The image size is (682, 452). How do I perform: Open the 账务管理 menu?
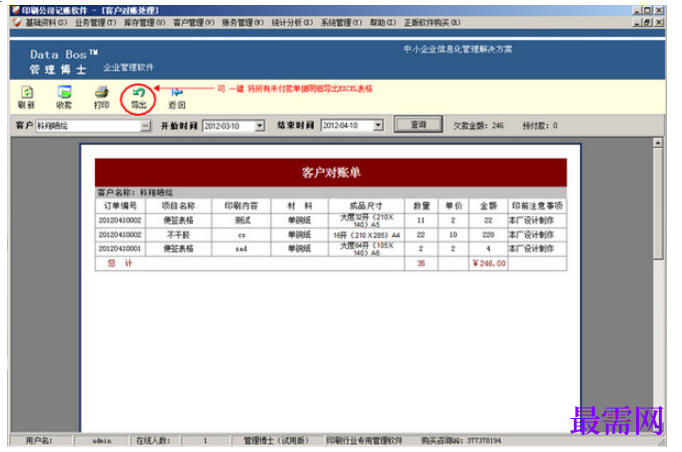[x=243, y=22]
